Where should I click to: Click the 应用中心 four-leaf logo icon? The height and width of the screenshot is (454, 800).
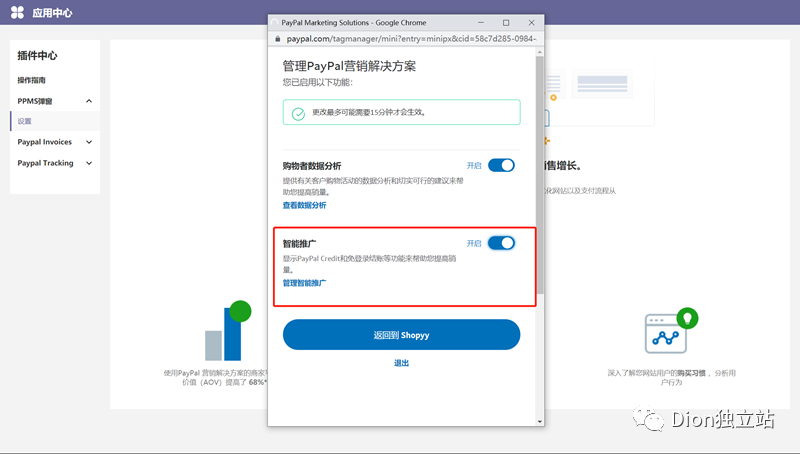pyautogui.click(x=17, y=12)
